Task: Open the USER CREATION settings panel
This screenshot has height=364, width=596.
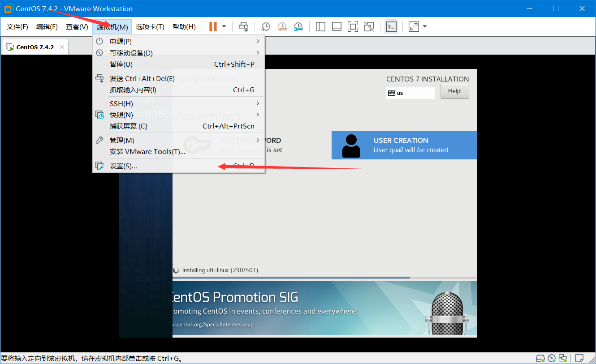Action: tap(404, 145)
